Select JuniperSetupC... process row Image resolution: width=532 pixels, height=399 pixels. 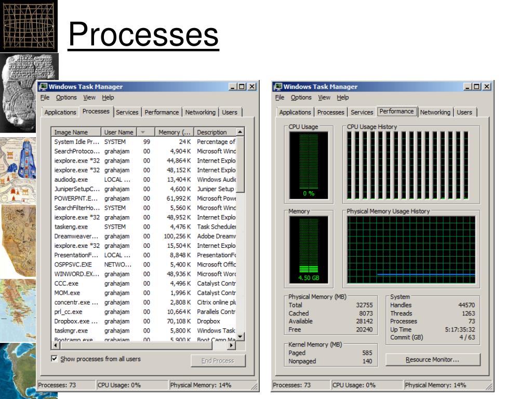(144, 189)
